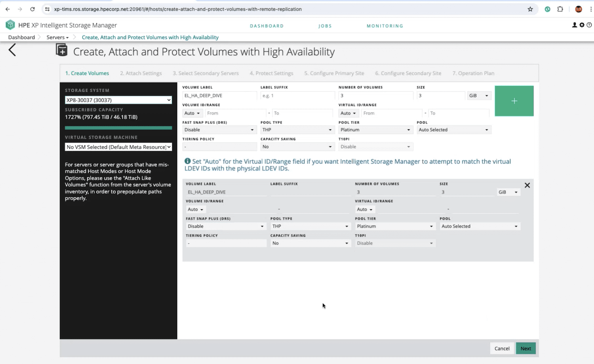This screenshot has width=594, height=364.
Task: Click the top Tiering Policy field
Action: coord(219,147)
